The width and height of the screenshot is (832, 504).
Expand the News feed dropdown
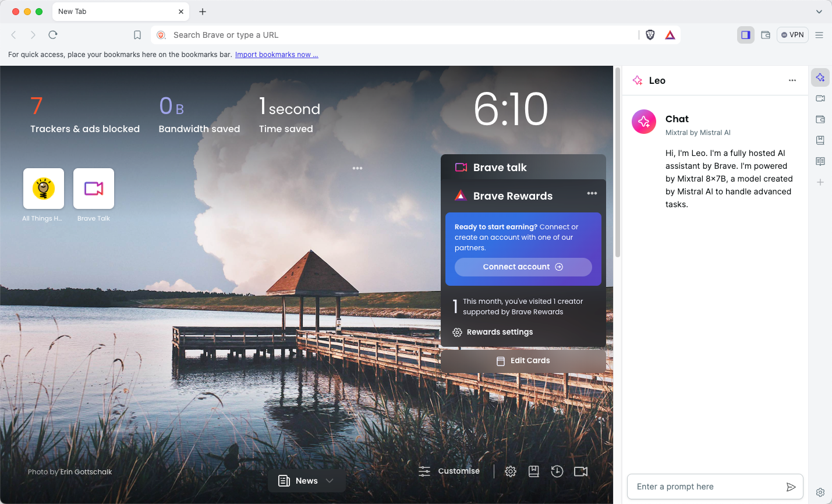(x=307, y=481)
